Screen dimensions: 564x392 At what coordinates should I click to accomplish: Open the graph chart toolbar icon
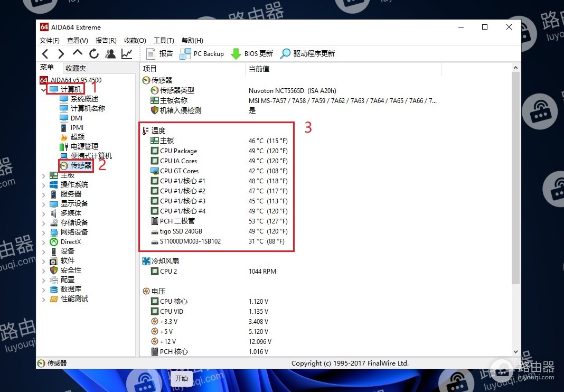pos(127,54)
